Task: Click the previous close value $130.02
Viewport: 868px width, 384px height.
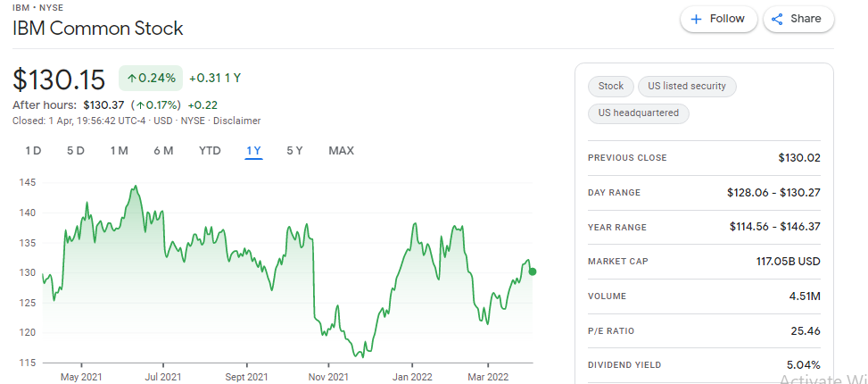Action: 798,158
